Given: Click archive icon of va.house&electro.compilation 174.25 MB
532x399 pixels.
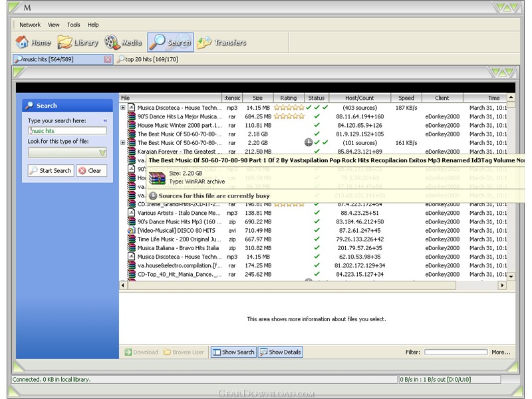Looking at the screenshot, I should (131, 265).
